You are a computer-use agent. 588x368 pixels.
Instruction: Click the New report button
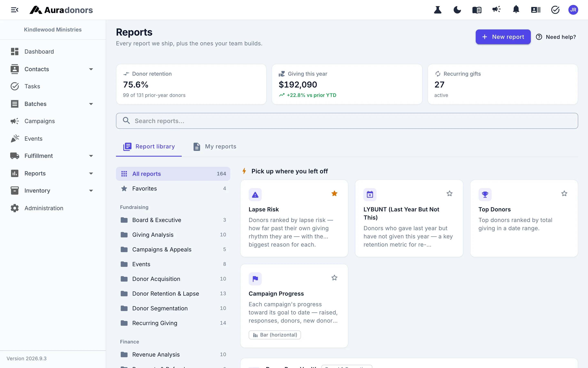(503, 37)
